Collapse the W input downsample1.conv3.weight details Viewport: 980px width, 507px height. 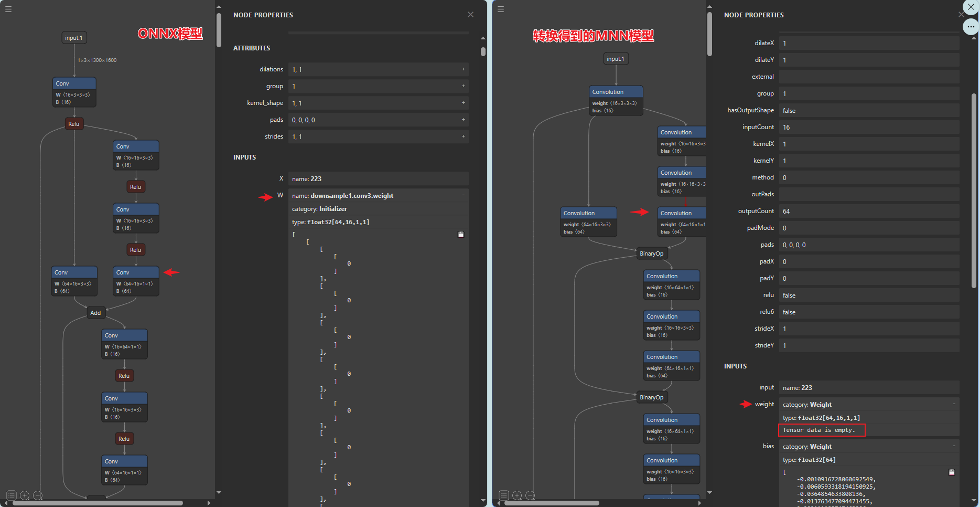pyautogui.click(x=463, y=195)
